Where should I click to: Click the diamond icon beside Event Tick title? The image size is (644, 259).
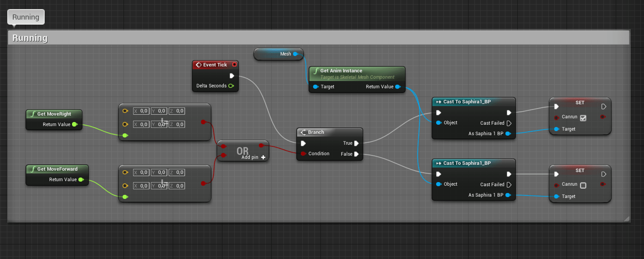[198, 65]
